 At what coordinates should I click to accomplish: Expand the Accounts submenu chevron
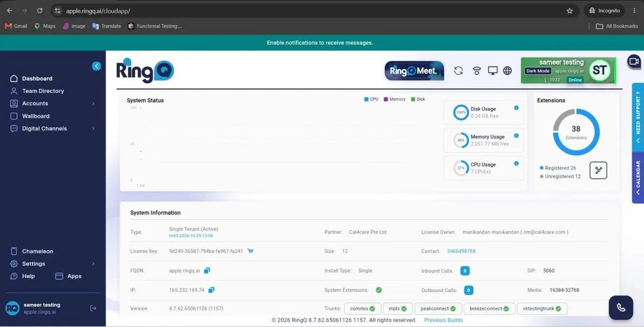[x=93, y=104]
